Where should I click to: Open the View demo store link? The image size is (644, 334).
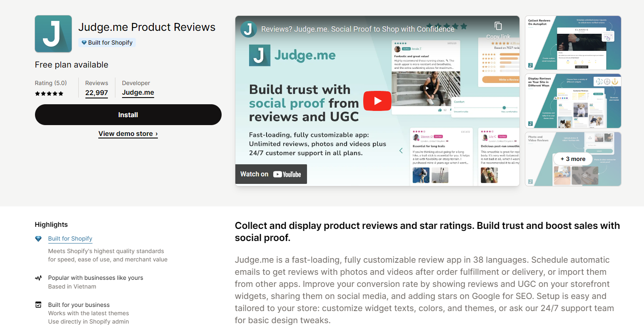[128, 134]
